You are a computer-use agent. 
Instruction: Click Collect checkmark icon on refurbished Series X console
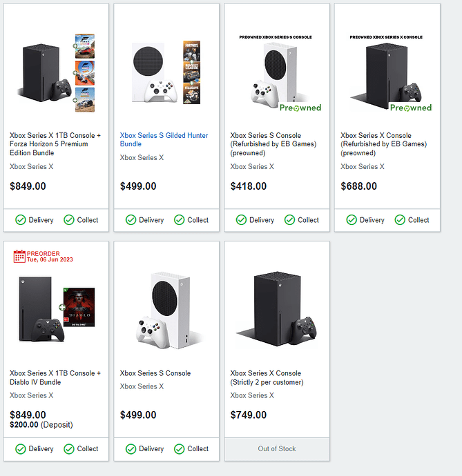[400, 220]
